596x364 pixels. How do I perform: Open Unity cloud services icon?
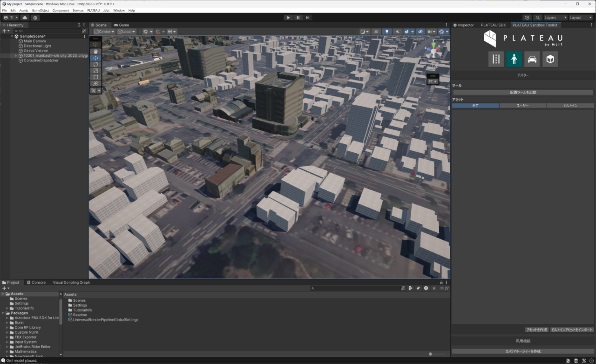coord(25,18)
